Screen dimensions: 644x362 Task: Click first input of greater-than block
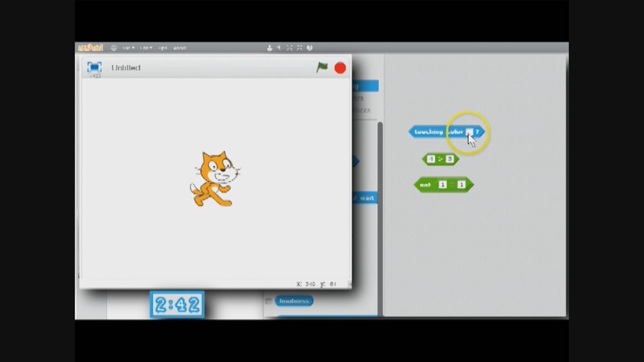pyautogui.click(x=431, y=159)
